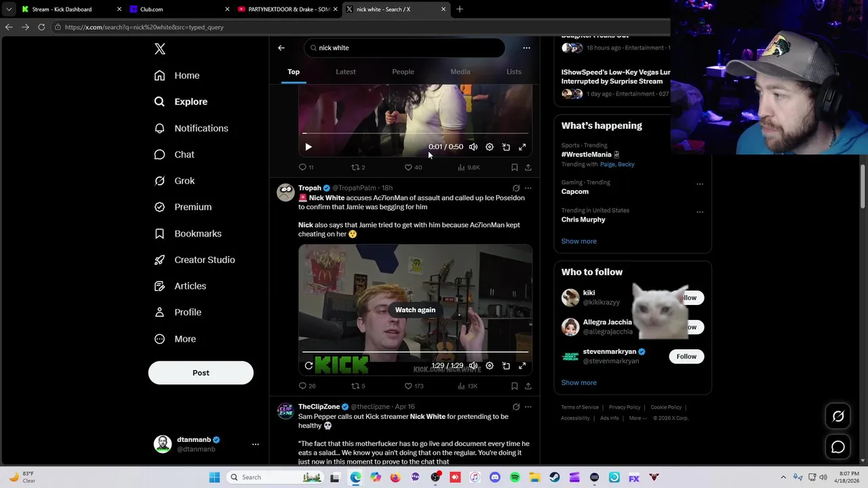Show more under What's happening
Screen dimensions: 868x488
click(579, 241)
